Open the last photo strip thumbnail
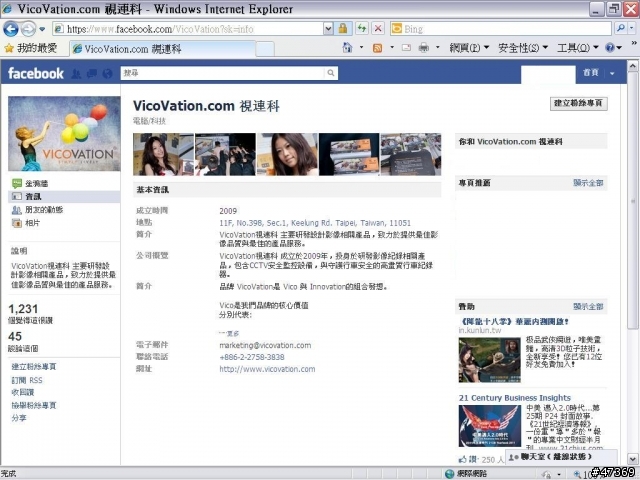The height and width of the screenshot is (480, 640). pyautogui.click(x=411, y=154)
